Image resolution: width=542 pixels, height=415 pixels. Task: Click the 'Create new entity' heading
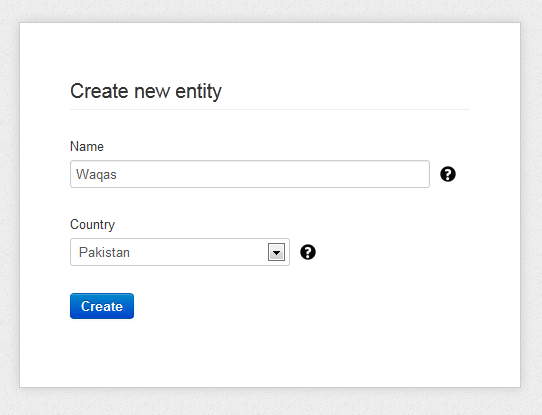coord(146,92)
